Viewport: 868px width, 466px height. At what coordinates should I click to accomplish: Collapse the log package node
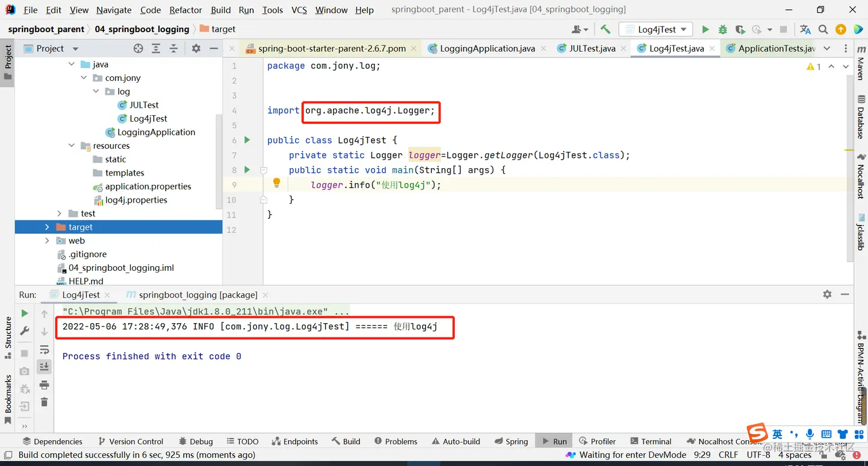[x=96, y=91]
